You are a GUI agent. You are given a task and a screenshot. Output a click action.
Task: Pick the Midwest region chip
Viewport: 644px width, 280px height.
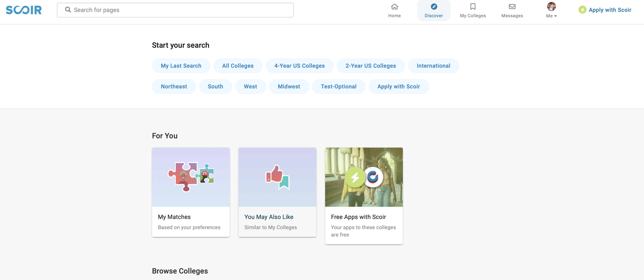pyautogui.click(x=289, y=87)
